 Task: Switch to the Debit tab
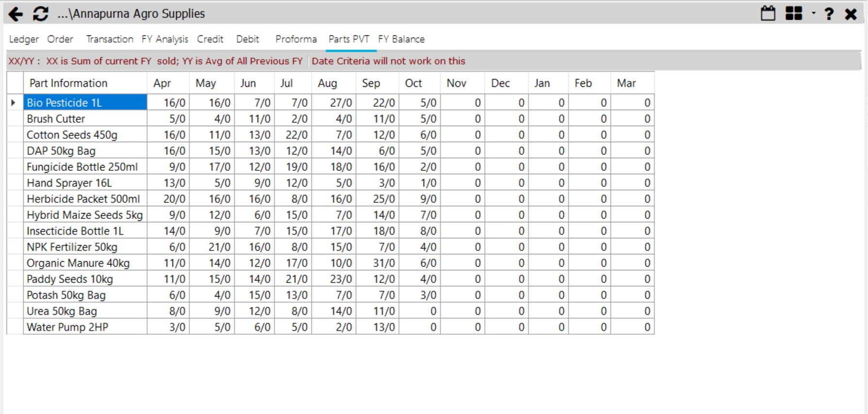point(247,39)
